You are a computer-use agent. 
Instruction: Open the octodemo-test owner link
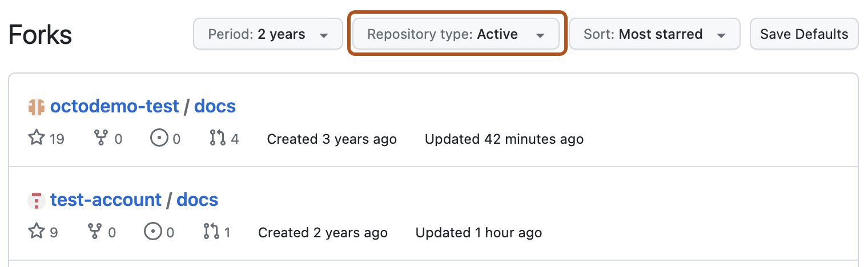click(x=115, y=106)
